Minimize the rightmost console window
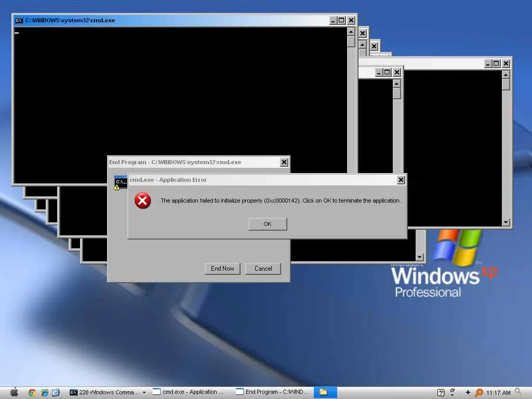Screen dimensions: 532x399 [488, 63]
